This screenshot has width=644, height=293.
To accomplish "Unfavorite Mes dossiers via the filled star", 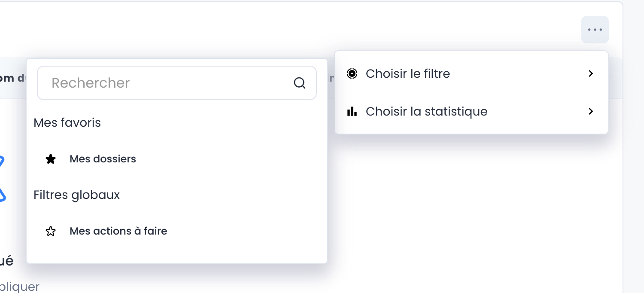I will point(51,159).
